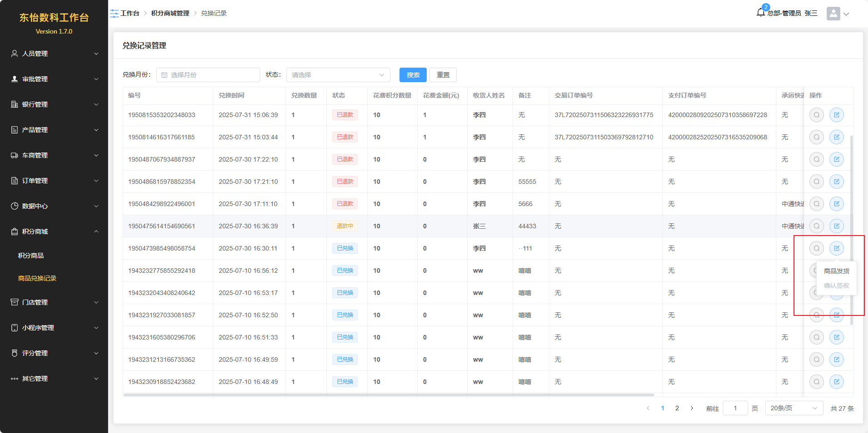View details of record 1950815353202348033
Screen dimensions: 868x433
pyautogui.click(x=816, y=115)
